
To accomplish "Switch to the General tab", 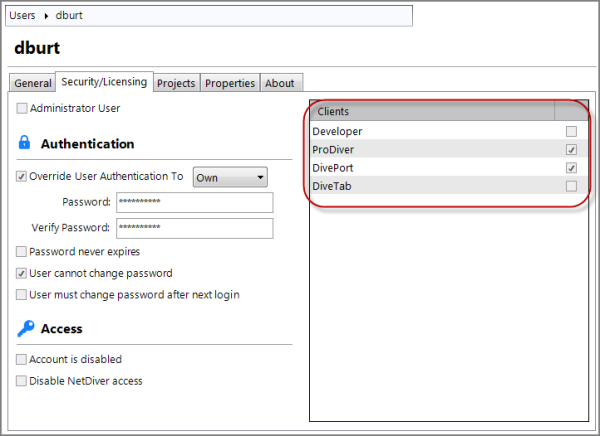I will (32, 83).
